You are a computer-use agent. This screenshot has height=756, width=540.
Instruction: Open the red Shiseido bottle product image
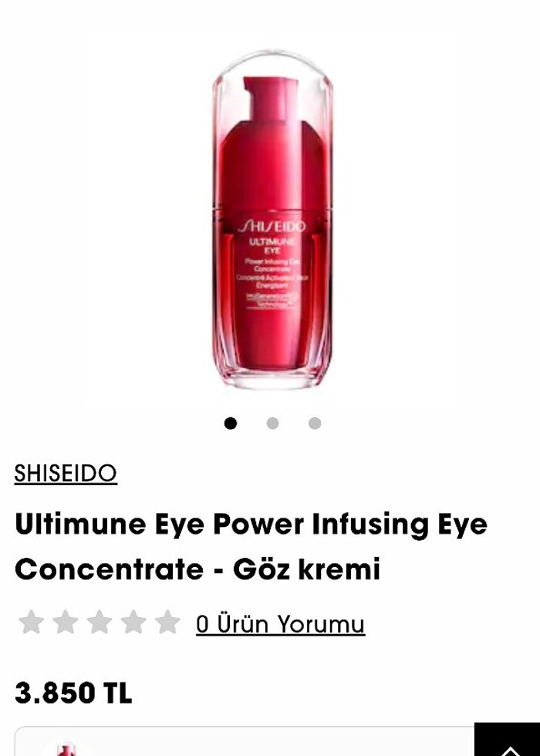(272, 219)
